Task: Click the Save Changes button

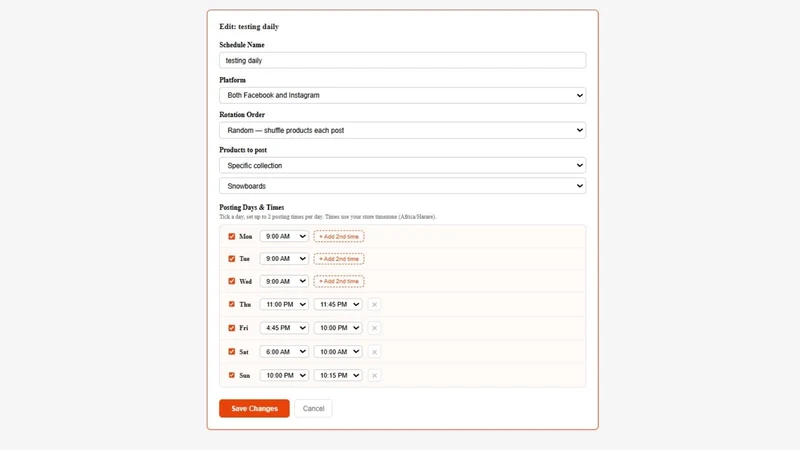Action: (x=254, y=408)
